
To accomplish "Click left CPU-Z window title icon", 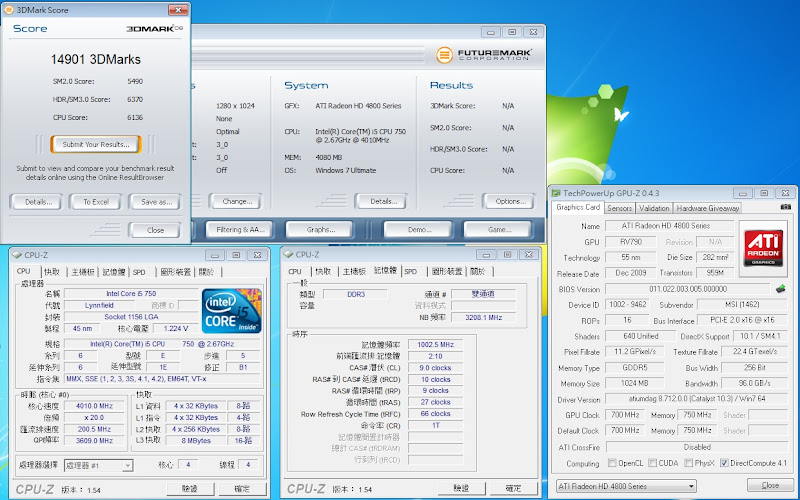I will coord(17,255).
